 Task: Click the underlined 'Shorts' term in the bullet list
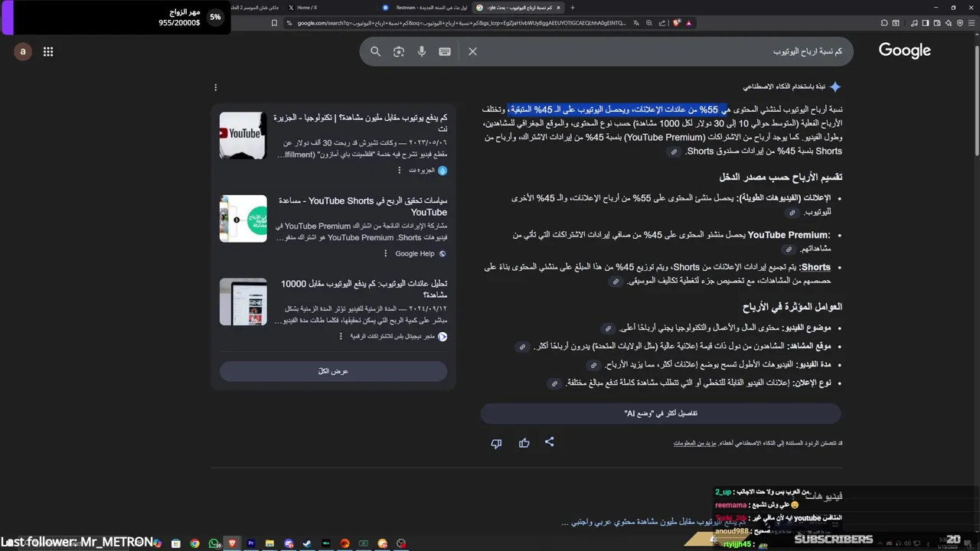(815, 267)
